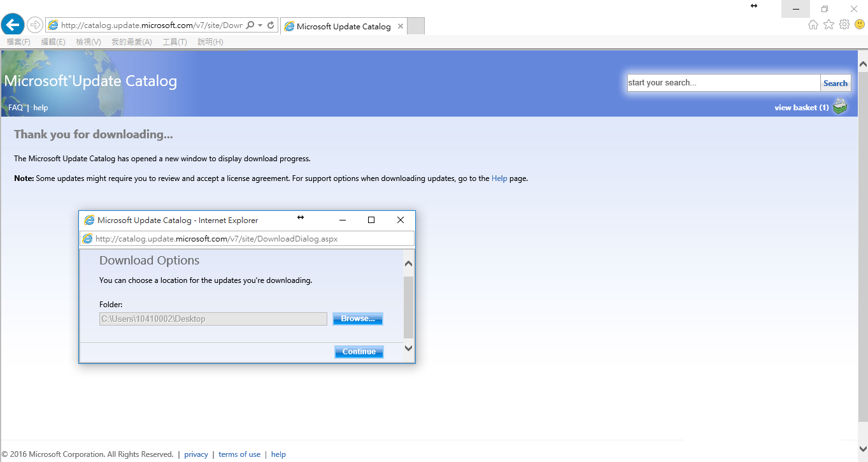The image size is (868, 462).
Task: Open the Home page via house icon
Action: point(813,25)
